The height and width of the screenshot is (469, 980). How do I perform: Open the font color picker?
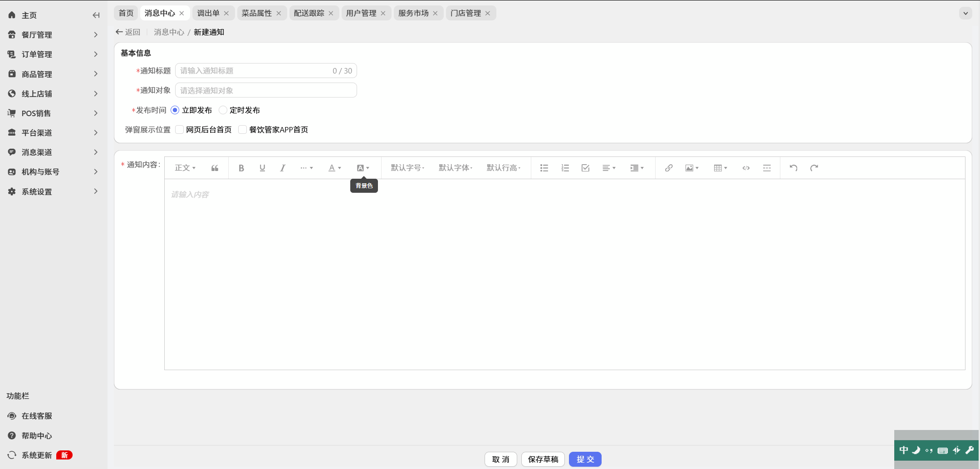pyautogui.click(x=335, y=168)
